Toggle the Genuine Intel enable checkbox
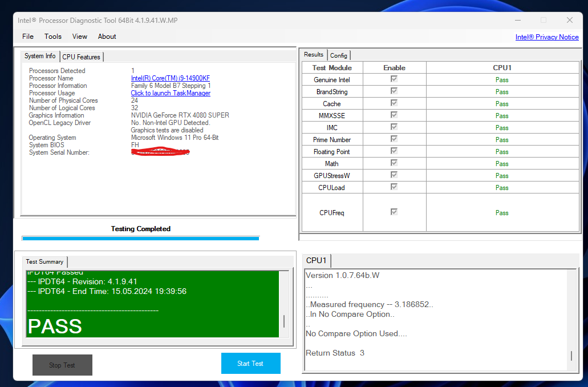Viewport: 588px width, 387px height. point(394,79)
